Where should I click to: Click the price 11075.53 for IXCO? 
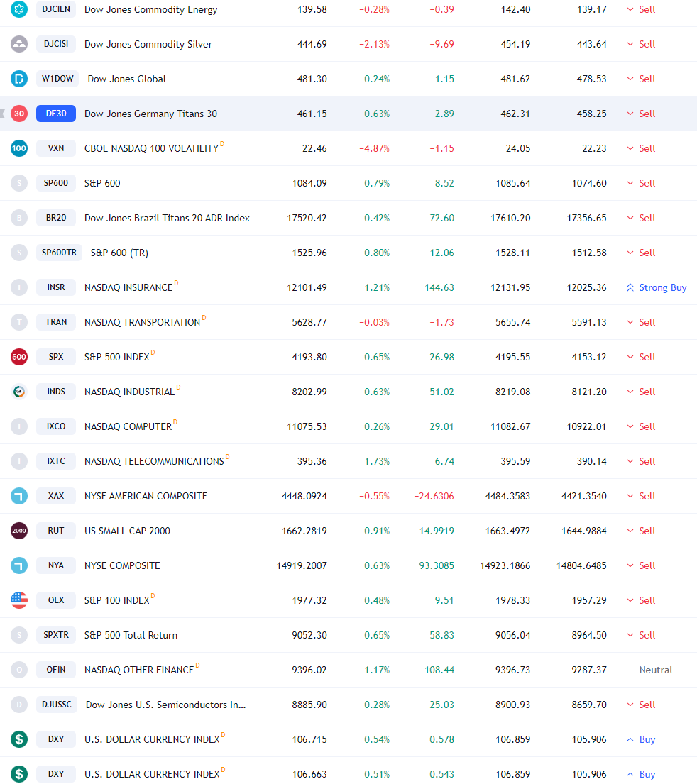coord(307,426)
